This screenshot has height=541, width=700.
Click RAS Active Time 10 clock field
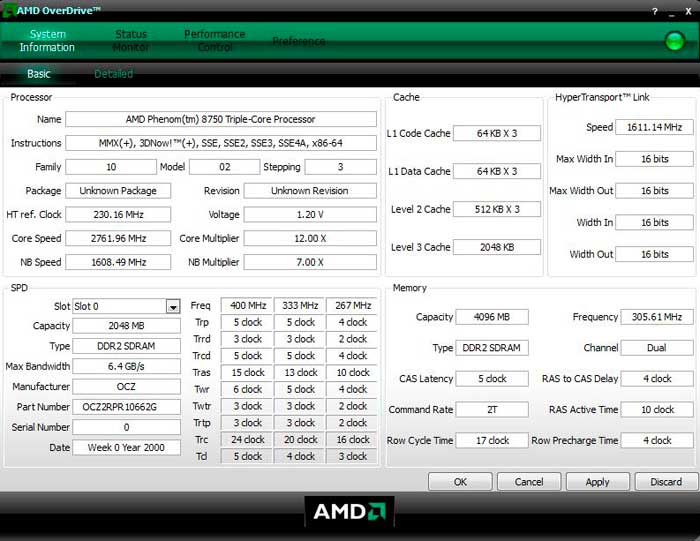click(x=657, y=409)
